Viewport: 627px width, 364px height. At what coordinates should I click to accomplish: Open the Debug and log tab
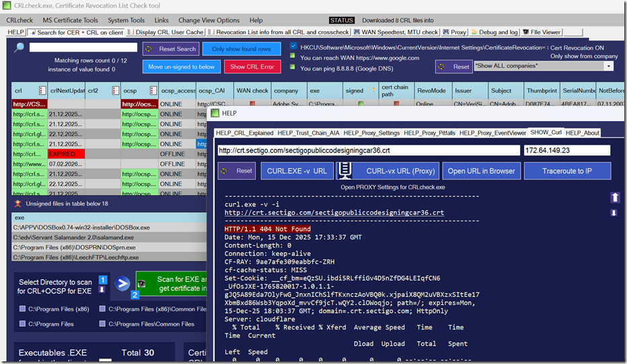pyautogui.click(x=494, y=32)
